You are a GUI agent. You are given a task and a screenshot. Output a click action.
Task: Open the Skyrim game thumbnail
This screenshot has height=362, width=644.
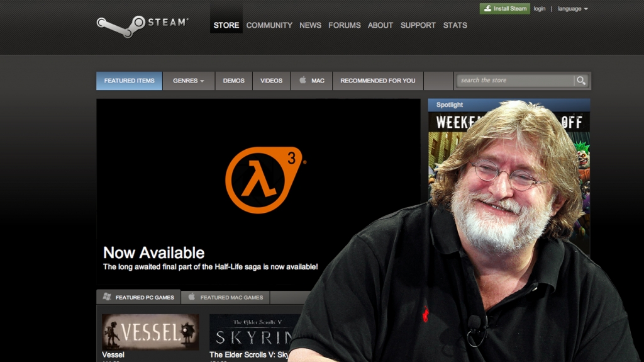[x=255, y=332]
